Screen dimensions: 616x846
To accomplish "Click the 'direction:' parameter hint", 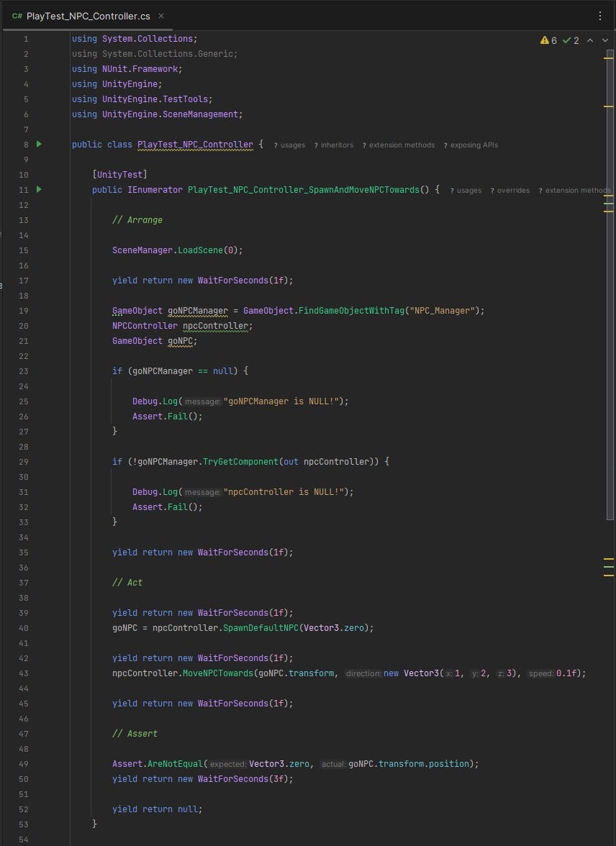I will coord(363,673).
